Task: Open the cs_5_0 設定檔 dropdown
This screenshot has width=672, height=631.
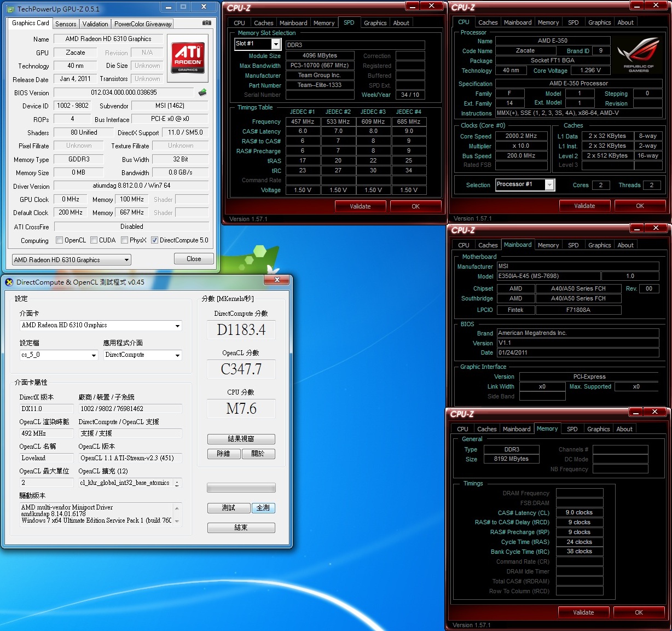Action: point(59,355)
